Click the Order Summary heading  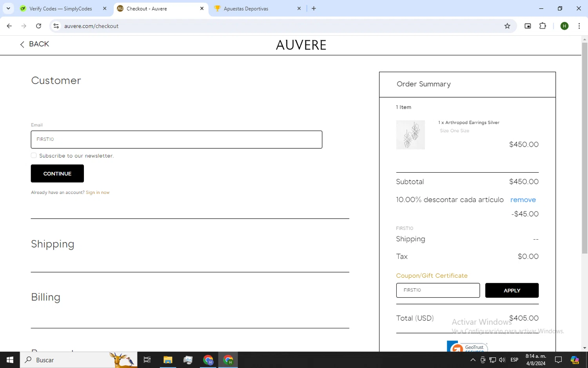tap(423, 84)
